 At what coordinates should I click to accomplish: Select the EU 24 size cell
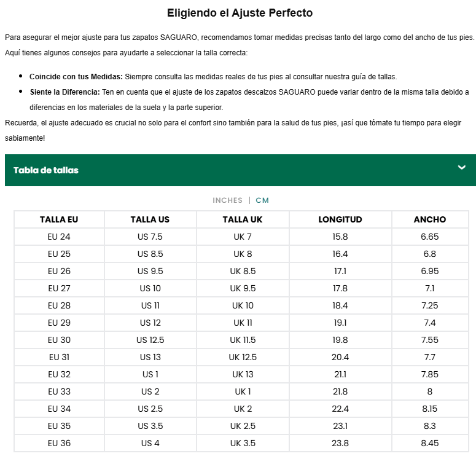59,237
